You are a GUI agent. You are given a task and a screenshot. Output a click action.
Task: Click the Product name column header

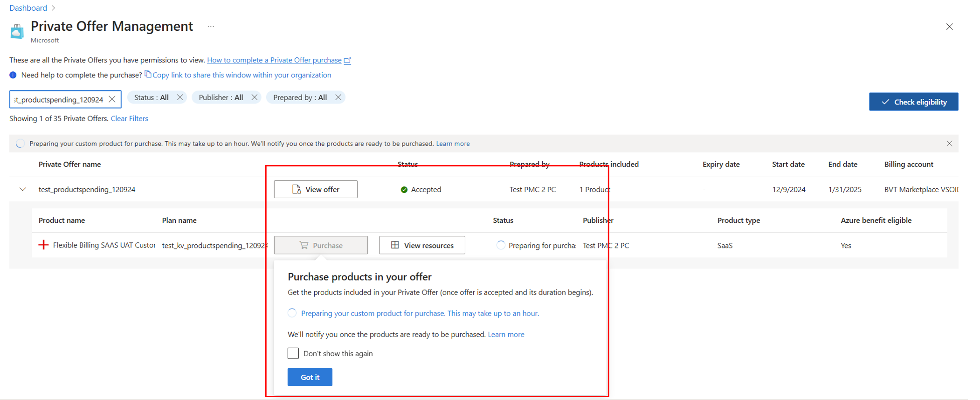click(x=62, y=220)
